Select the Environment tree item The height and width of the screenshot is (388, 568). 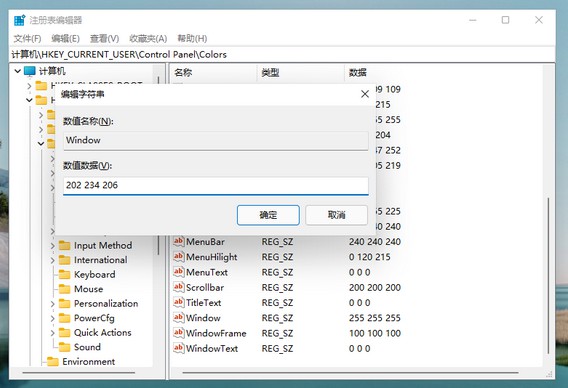[x=88, y=362]
